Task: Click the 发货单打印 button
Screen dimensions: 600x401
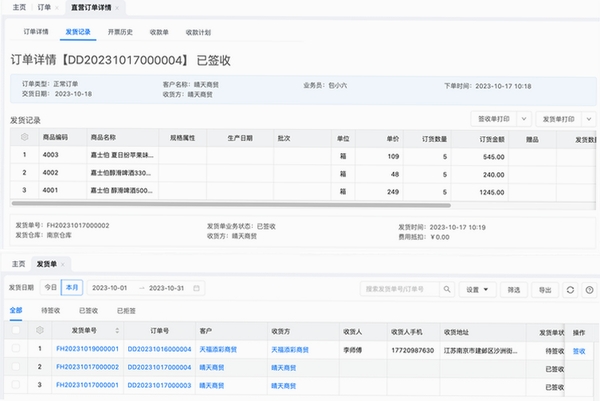Action: [x=559, y=119]
